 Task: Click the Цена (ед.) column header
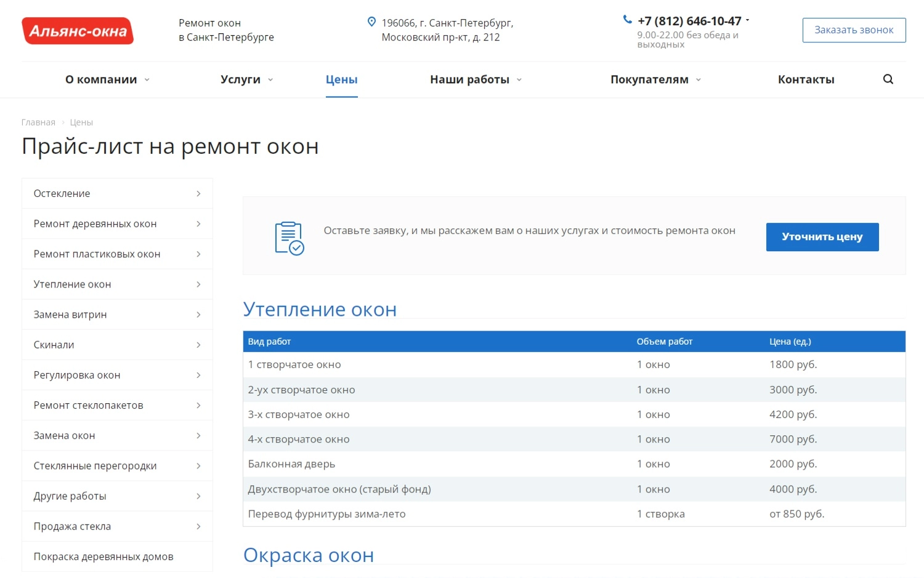click(x=790, y=342)
